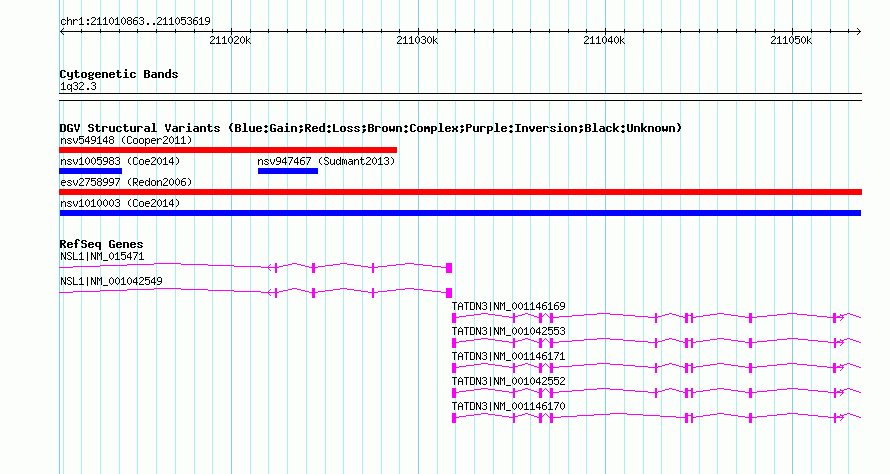The image size is (890, 474).
Task: Click the nsv1010003 (Coe2014) variant label
Action: [x=120, y=203]
